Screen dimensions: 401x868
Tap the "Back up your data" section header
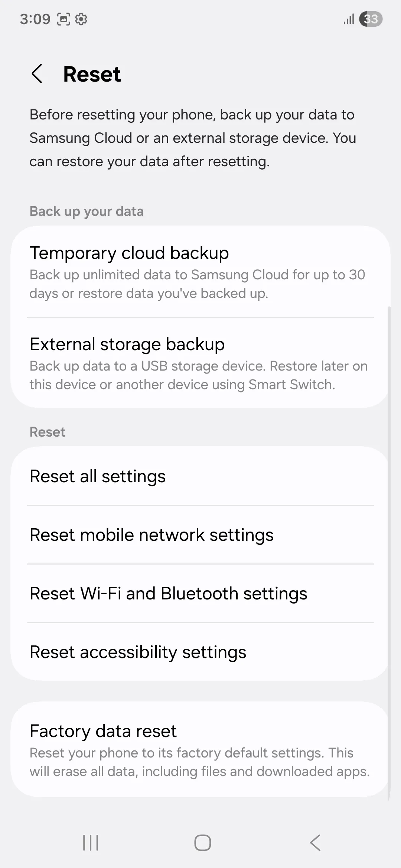(87, 211)
